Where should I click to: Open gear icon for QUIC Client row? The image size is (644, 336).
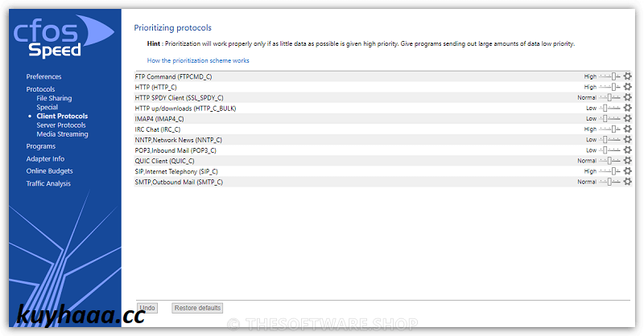627,161
